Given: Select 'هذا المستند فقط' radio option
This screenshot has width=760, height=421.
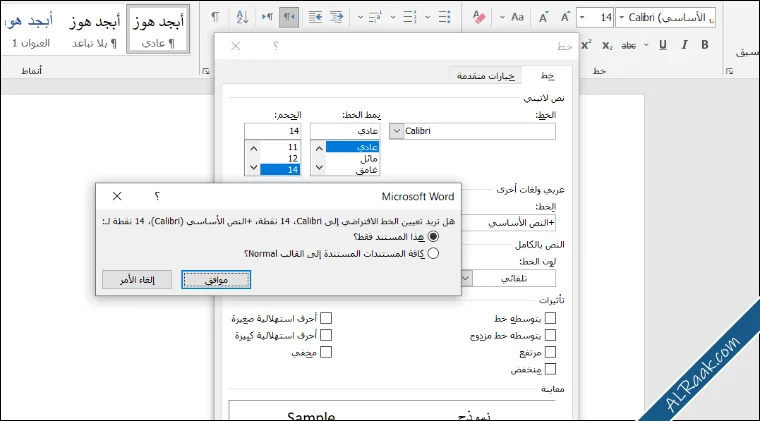Looking at the screenshot, I should pos(433,236).
